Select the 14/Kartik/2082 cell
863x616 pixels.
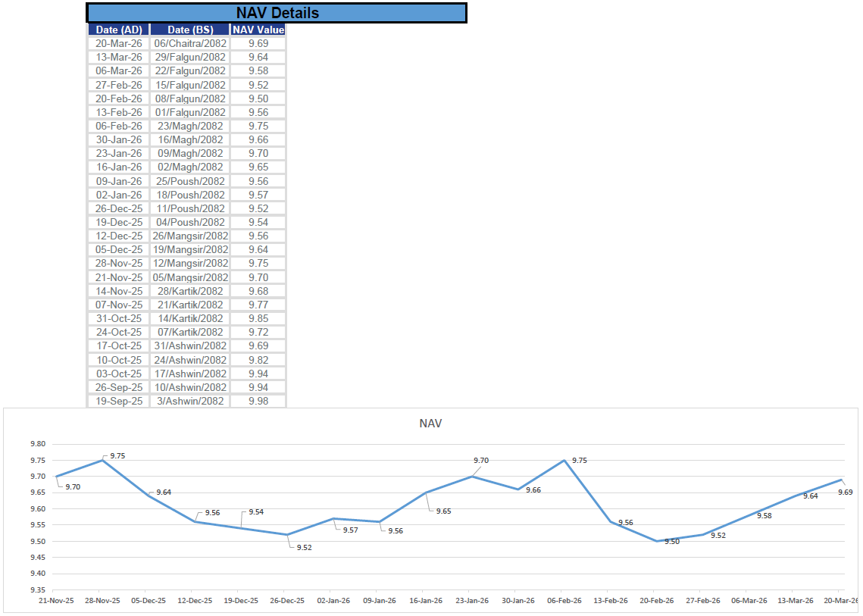(189, 318)
